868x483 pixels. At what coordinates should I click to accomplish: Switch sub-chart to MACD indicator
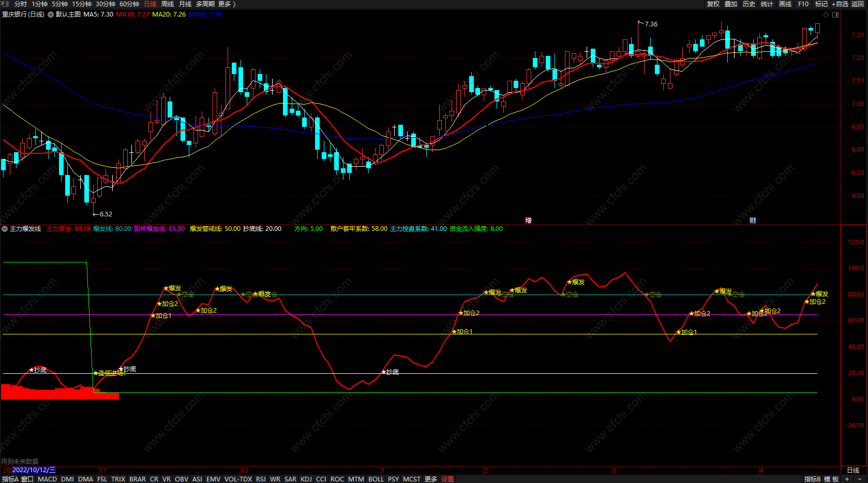click(48, 479)
